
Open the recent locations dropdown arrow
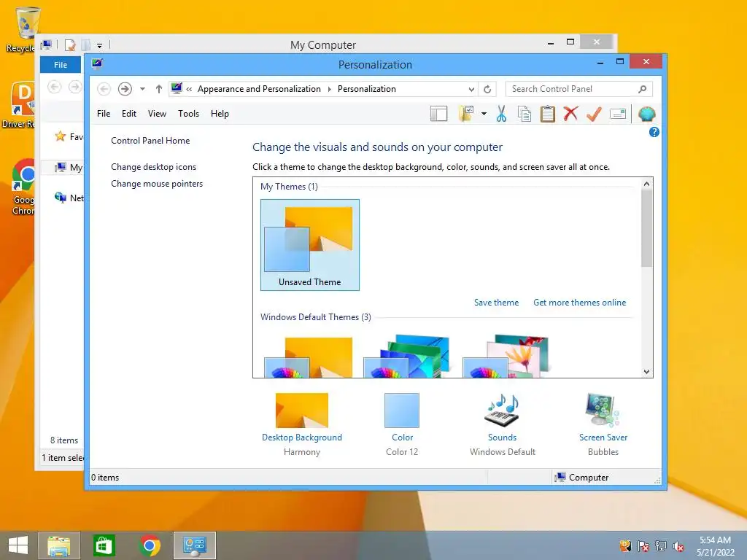(142, 89)
